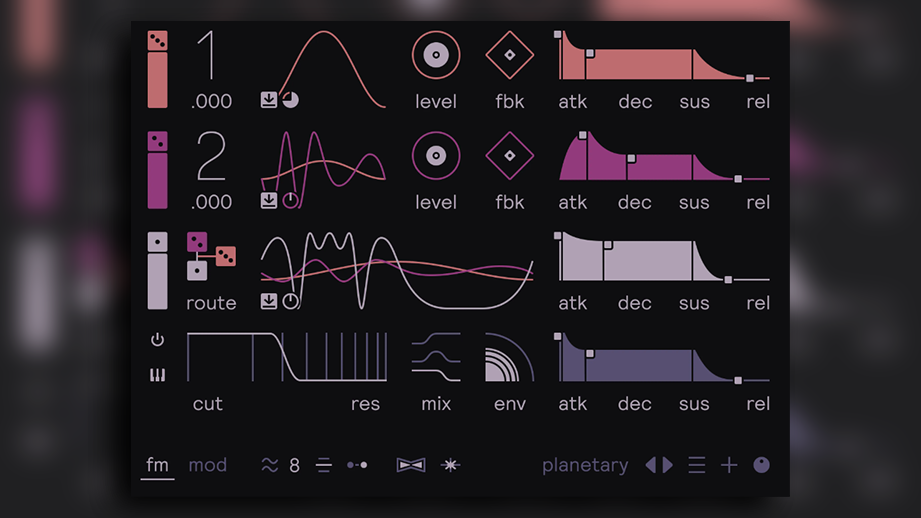This screenshot has width=921, height=518.
Task: Click filter envelope release handle
Action: [738, 381]
